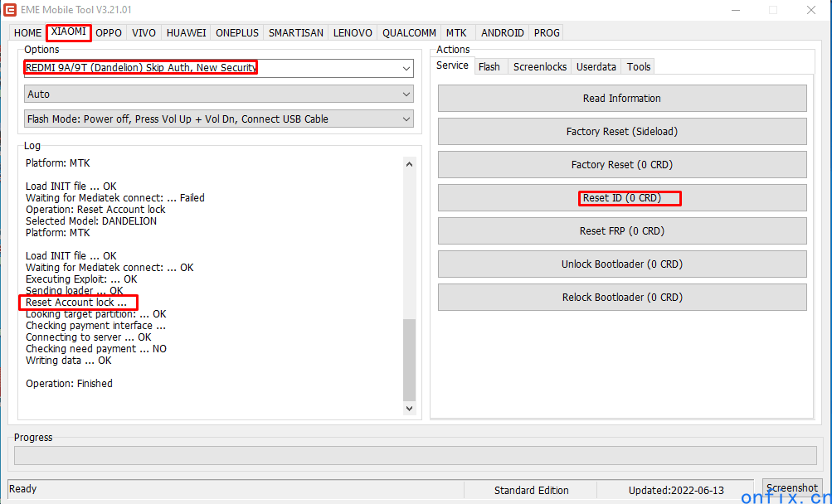832x504 pixels.
Task: Click the 'Ready' status bar text
Action: [23, 489]
